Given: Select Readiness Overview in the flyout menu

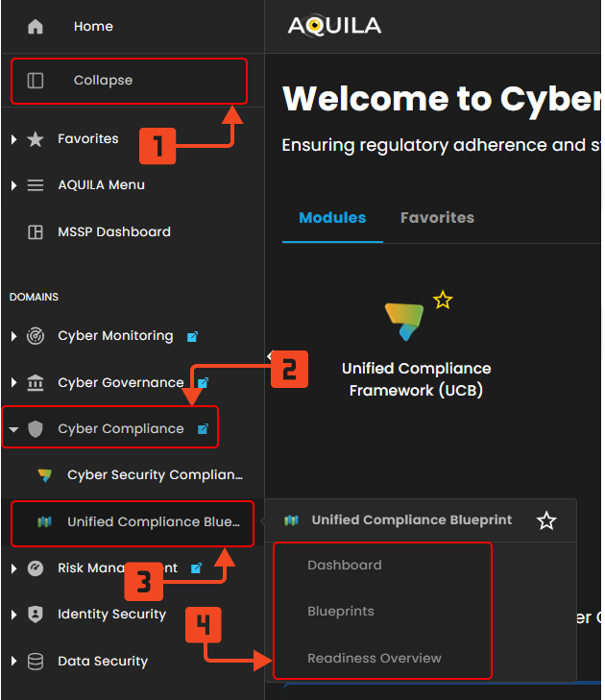Looking at the screenshot, I should 374,659.
